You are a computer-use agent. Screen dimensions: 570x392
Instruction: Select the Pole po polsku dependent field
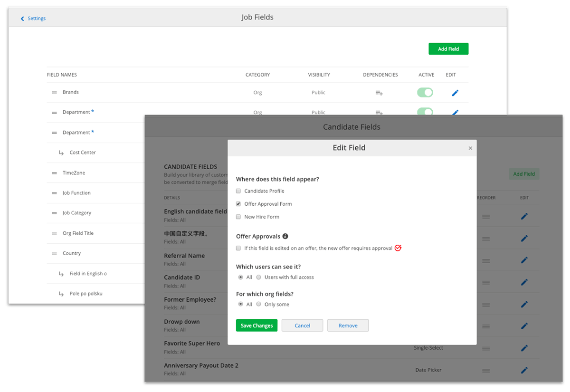(86, 294)
